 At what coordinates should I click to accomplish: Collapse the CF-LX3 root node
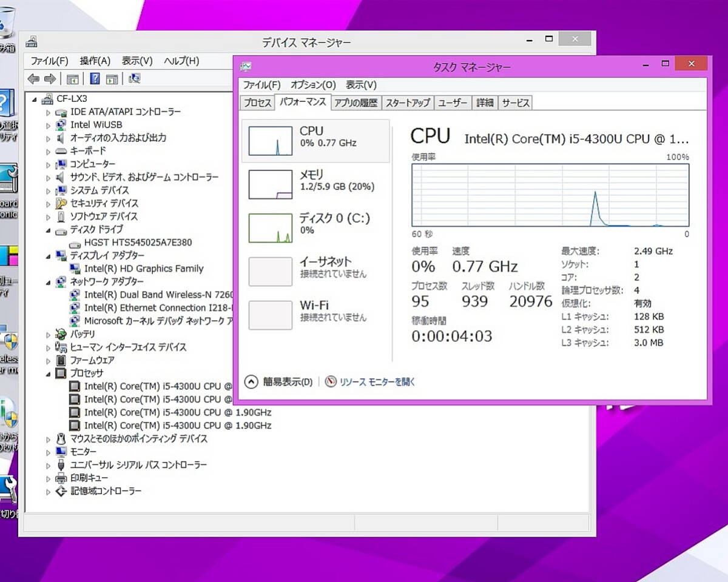pyautogui.click(x=34, y=99)
